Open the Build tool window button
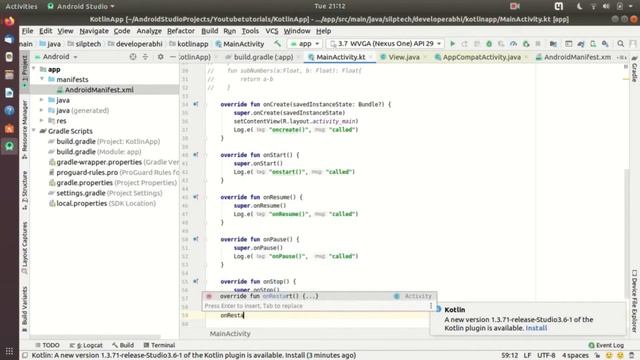 (x=123, y=345)
